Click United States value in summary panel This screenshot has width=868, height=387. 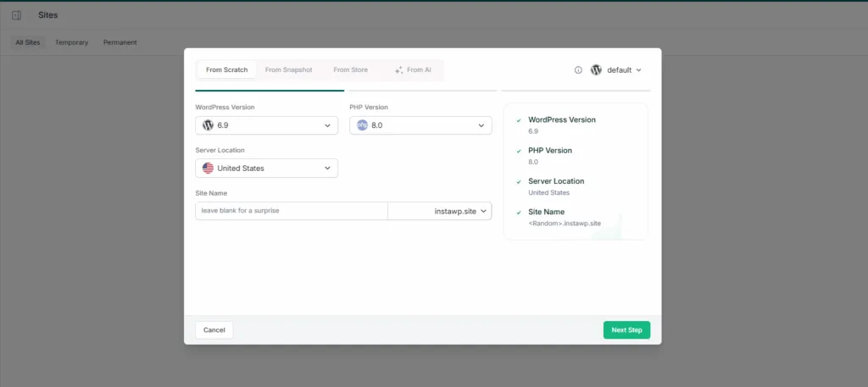point(549,193)
